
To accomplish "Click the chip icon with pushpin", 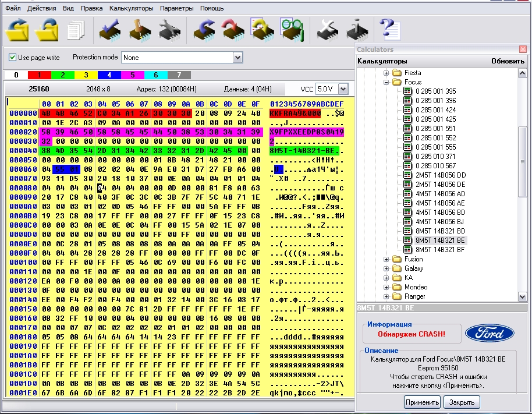I will [x=140, y=30].
